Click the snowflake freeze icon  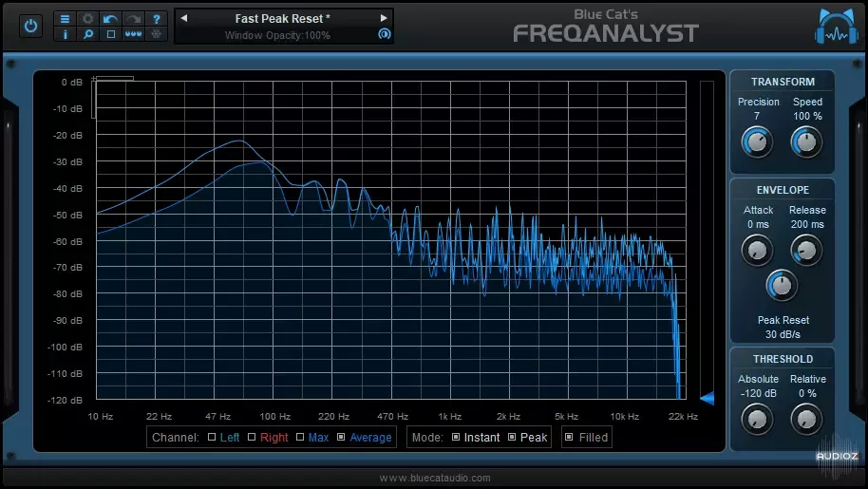point(157,34)
